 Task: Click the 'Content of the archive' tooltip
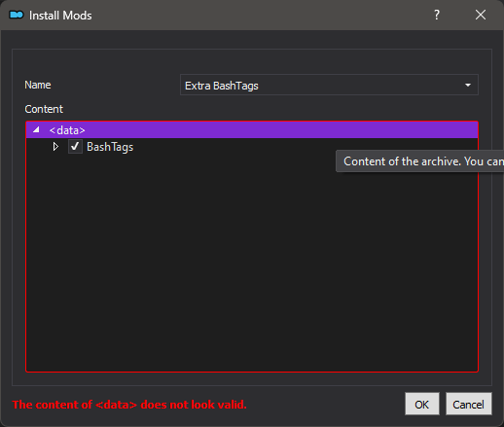click(x=420, y=161)
